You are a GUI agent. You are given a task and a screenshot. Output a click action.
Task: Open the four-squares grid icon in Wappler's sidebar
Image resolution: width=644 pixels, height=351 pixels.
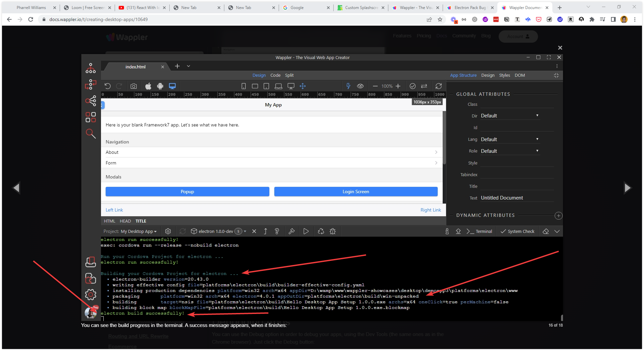[x=90, y=117]
